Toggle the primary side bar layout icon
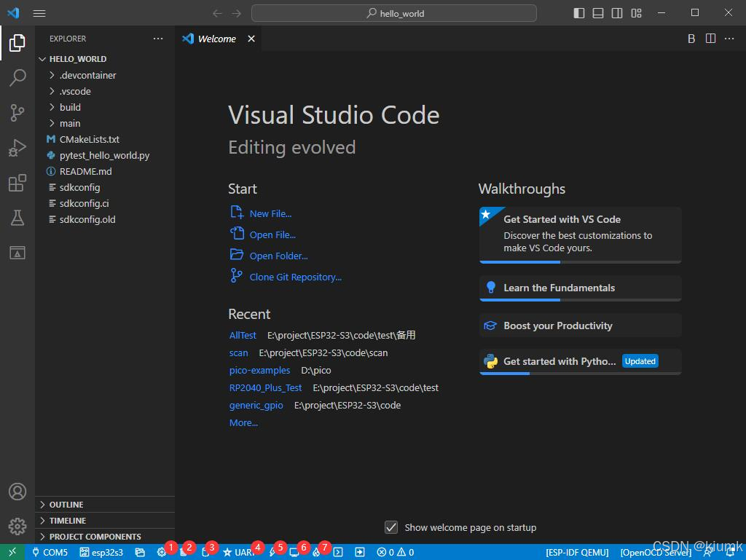 click(579, 13)
